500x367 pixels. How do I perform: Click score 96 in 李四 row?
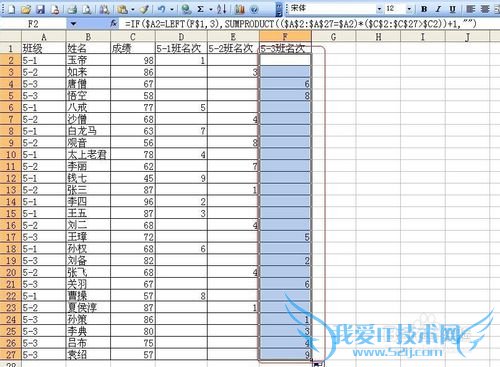click(x=133, y=202)
